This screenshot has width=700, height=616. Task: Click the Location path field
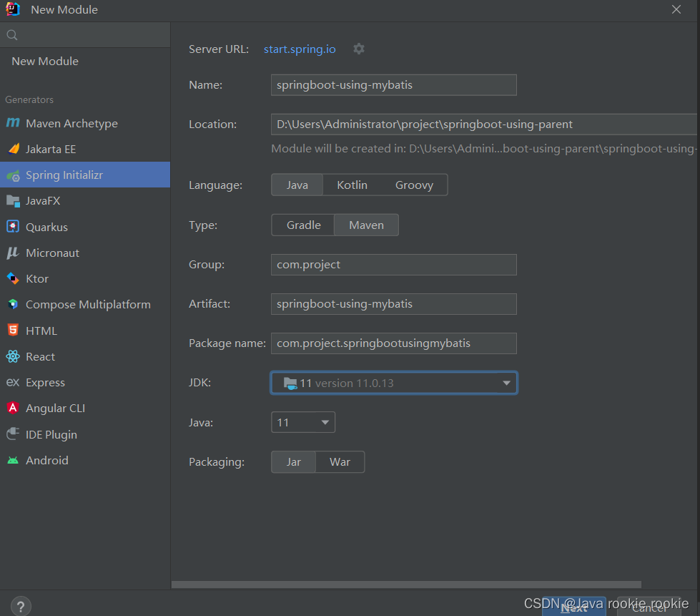click(x=484, y=124)
